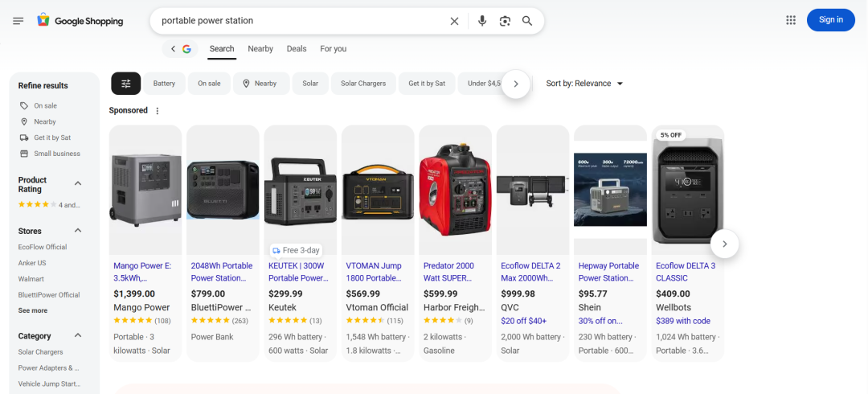Open the all filters icon button
868x394 pixels.
125,84
